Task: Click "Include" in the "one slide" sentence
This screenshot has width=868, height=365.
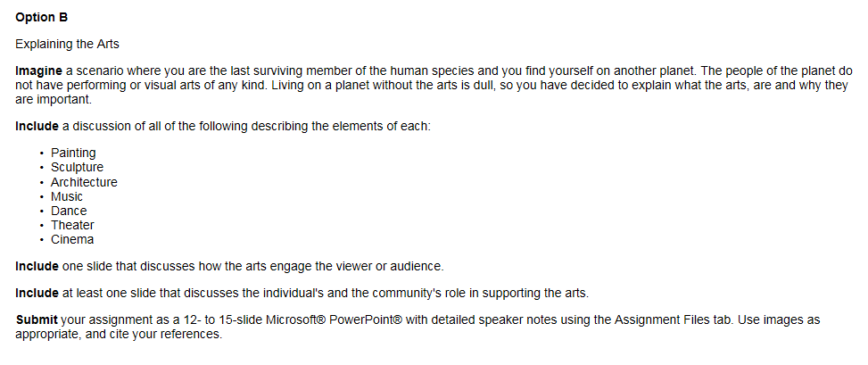Action: (37, 266)
